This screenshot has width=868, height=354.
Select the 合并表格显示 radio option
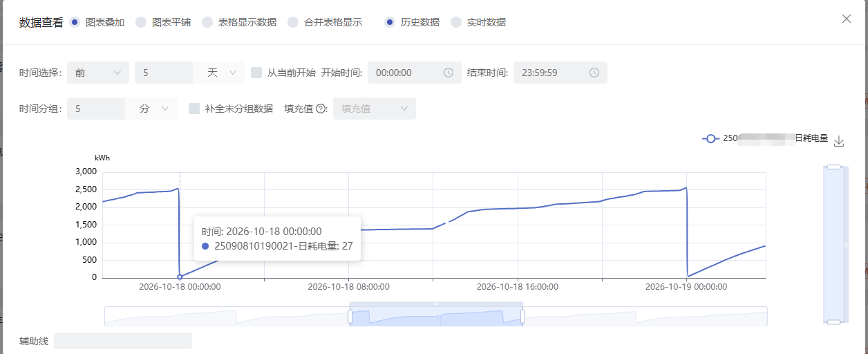(x=293, y=22)
